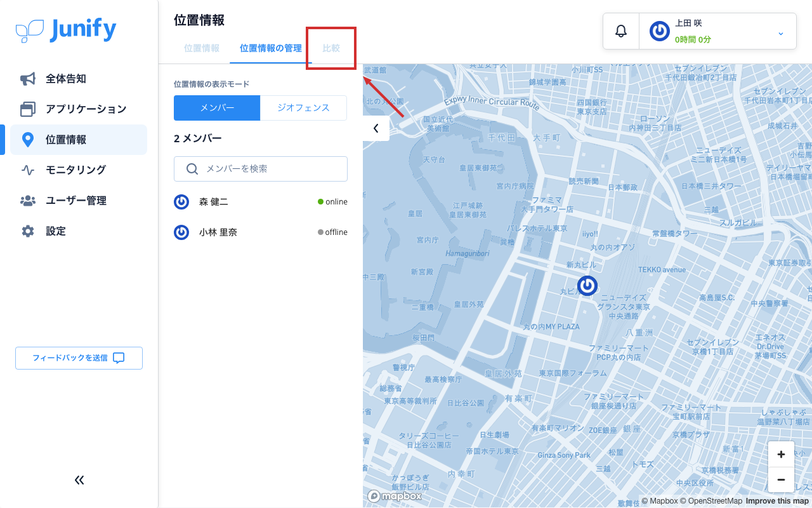Image resolution: width=812 pixels, height=508 pixels.
Task: Select the 位置情報の管理 tab
Action: click(x=271, y=48)
